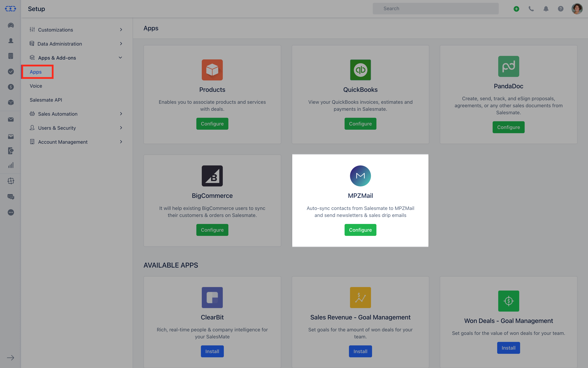This screenshot has width=588, height=368.
Task: Click the PandaDoc app title
Action: 509,86
